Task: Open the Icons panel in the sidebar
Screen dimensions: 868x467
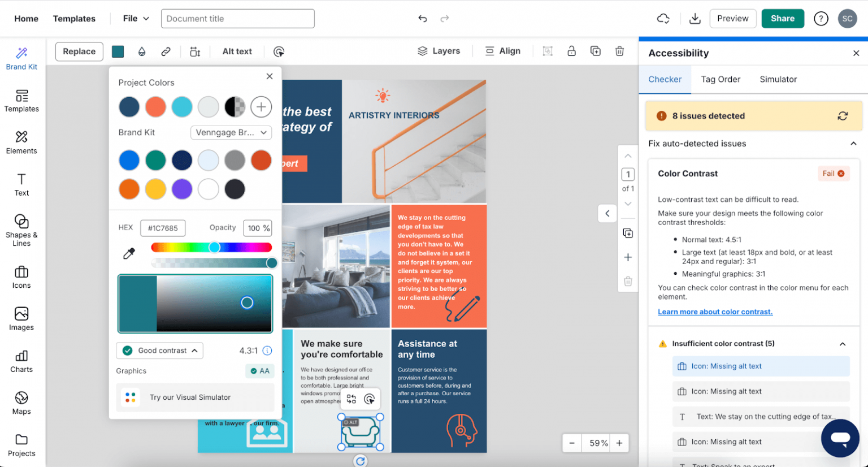Action: click(x=21, y=277)
